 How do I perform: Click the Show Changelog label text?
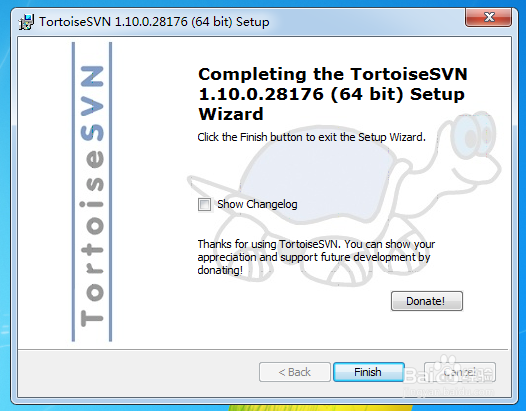[x=257, y=204]
